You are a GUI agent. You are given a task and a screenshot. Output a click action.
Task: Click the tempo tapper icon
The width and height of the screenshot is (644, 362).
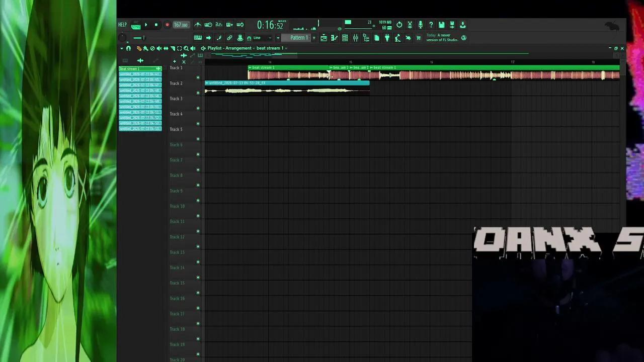(x=398, y=38)
